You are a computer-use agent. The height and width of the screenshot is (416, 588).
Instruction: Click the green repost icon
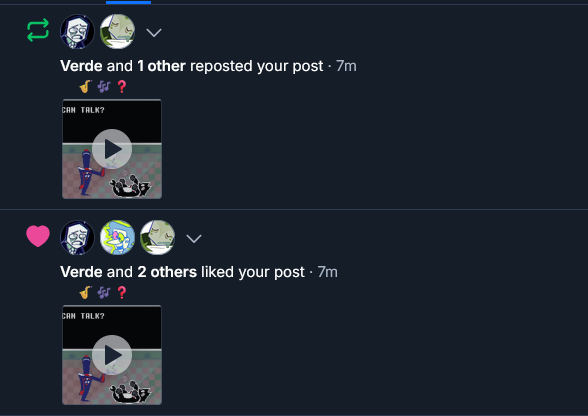point(38,30)
